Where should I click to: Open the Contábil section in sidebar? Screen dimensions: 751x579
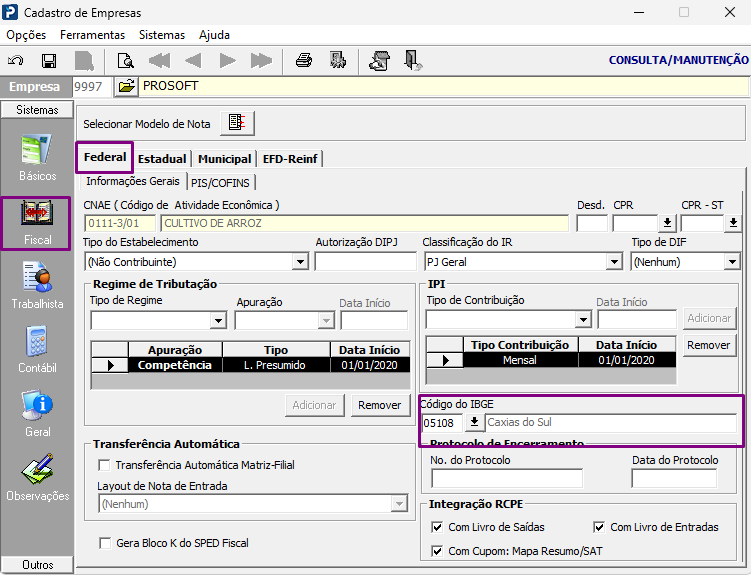tap(37, 350)
